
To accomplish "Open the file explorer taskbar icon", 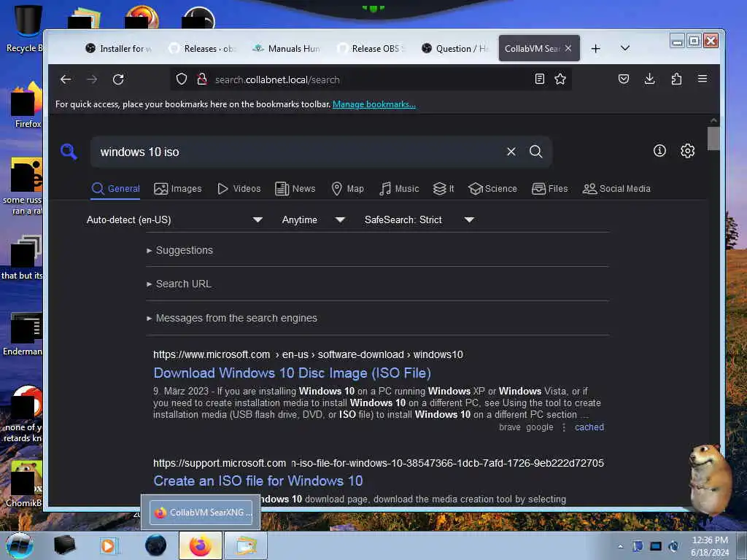I will click(246, 545).
